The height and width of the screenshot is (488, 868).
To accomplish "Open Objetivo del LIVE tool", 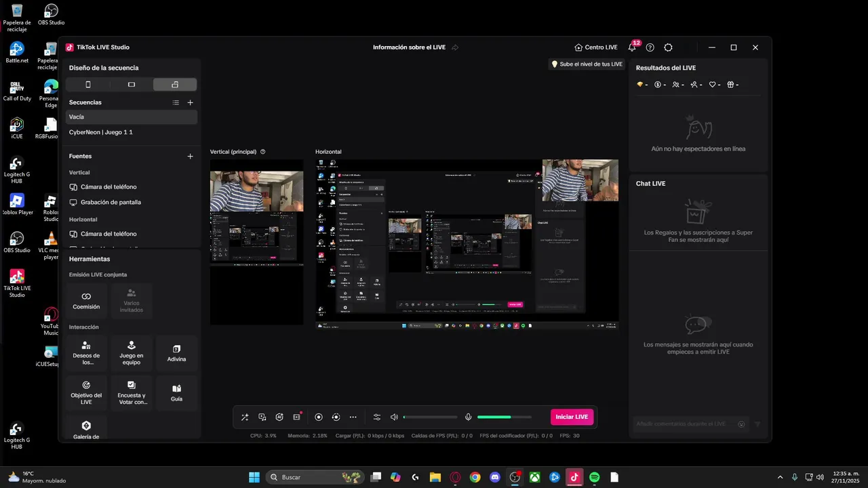I will [86, 393].
